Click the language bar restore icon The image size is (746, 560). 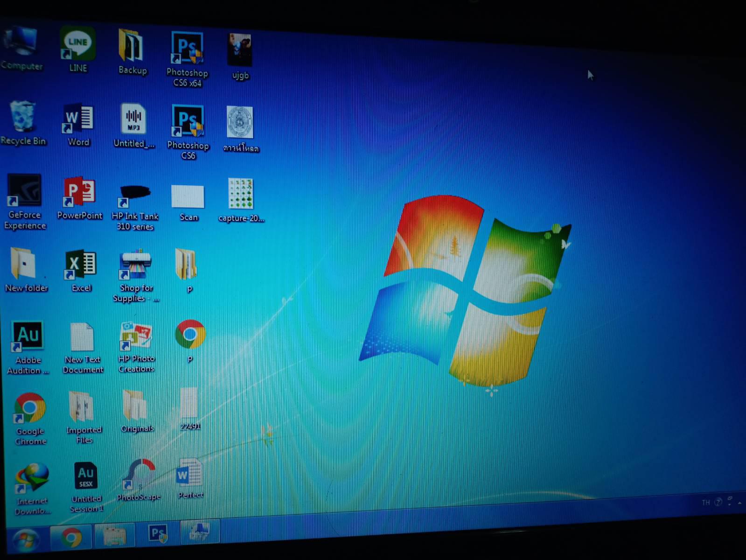730,498
